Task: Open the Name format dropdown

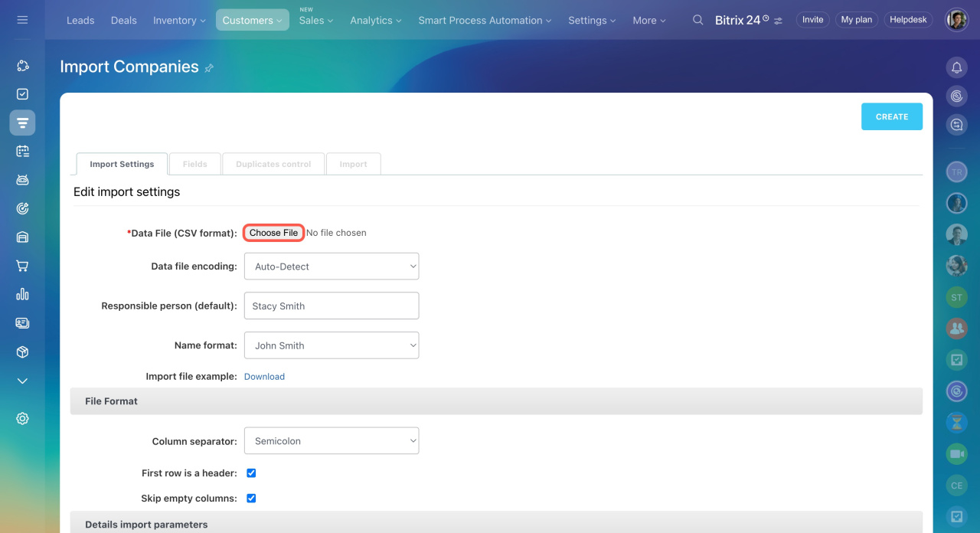Action: (332, 345)
